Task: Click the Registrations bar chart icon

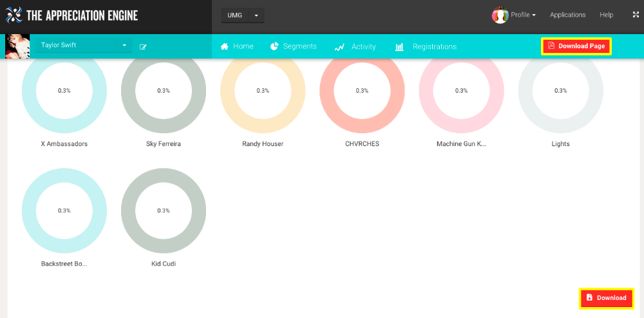Action: point(399,47)
